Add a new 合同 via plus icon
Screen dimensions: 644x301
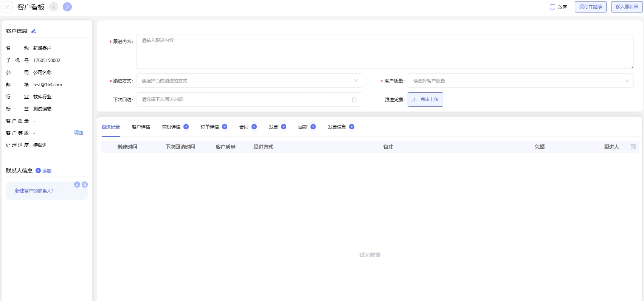[x=254, y=127]
